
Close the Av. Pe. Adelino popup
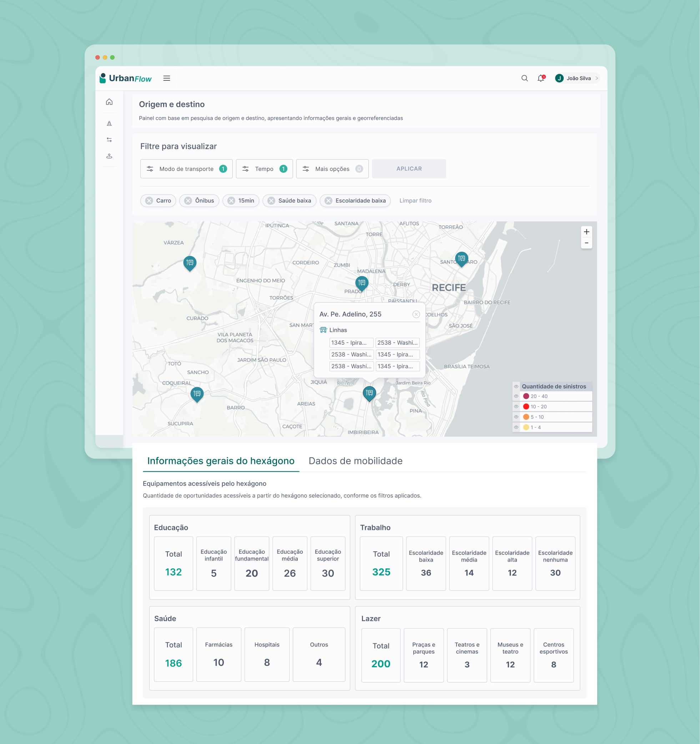[x=416, y=314]
